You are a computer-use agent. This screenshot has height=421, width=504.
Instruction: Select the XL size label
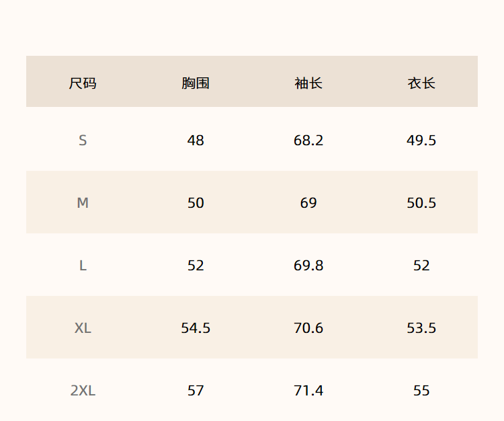[83, 328]
